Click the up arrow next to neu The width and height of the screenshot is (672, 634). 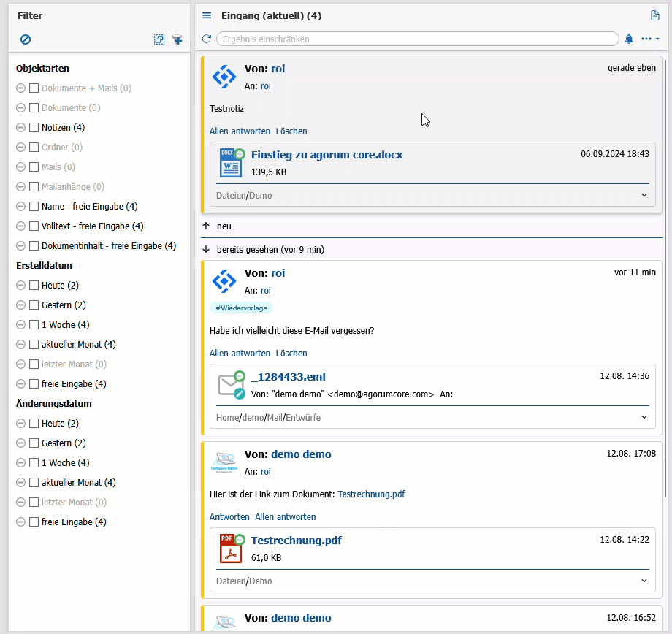[x=206, y=226]
